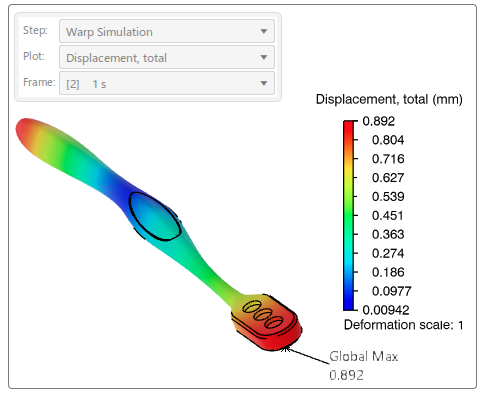
Task: Click the legend value 0.716
Action: click(388, 159)
